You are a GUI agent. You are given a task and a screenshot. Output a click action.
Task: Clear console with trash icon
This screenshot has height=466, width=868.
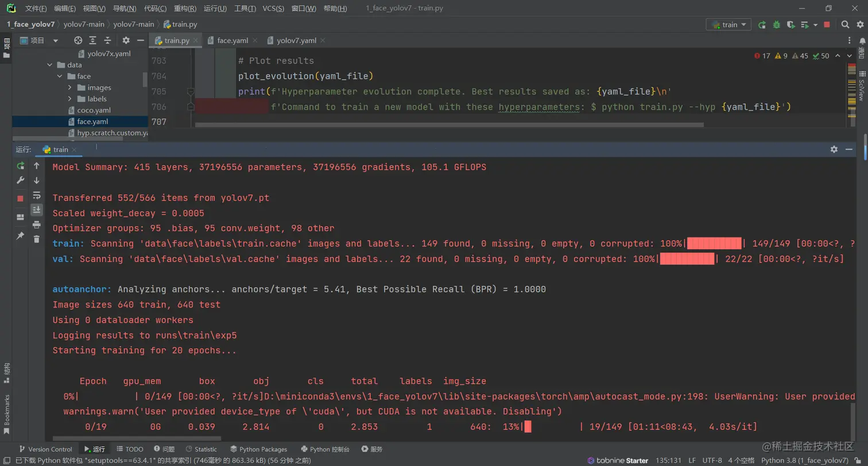click(37, 239)
